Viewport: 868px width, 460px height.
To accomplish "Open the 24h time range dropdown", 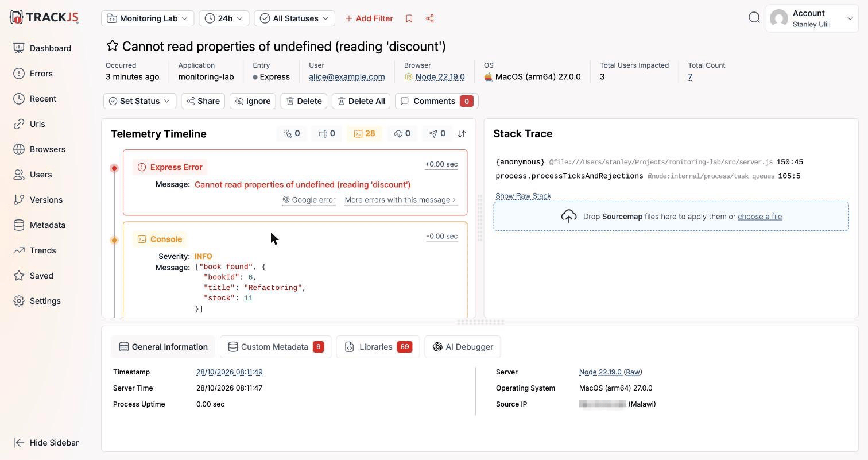I will [224, 18].
